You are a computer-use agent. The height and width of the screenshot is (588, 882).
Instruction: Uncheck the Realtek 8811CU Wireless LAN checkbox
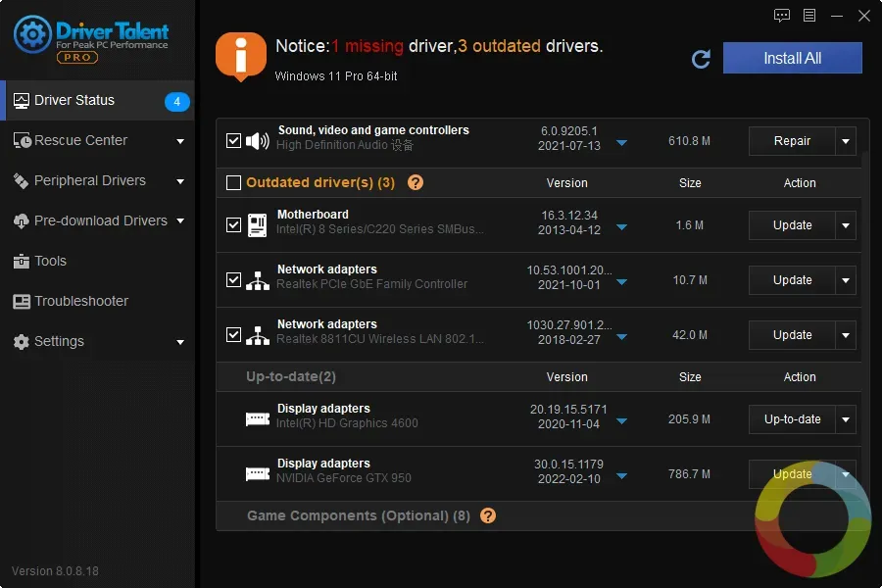click(x=233, y=335)
